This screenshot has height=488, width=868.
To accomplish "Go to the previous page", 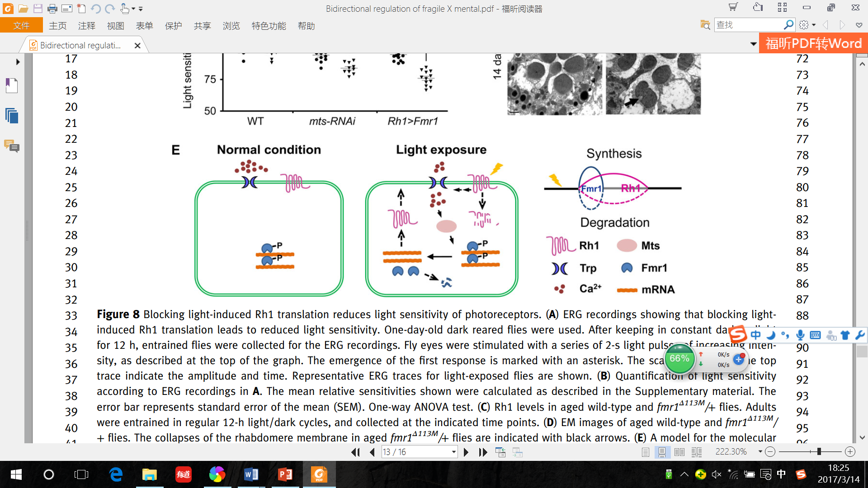I will (372, 452).
